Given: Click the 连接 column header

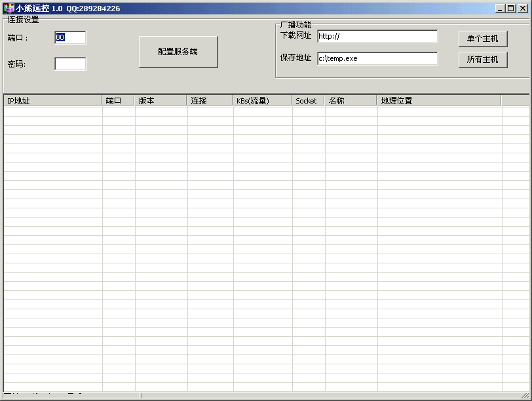Looking at the screenshot, I should click(210, 101).
